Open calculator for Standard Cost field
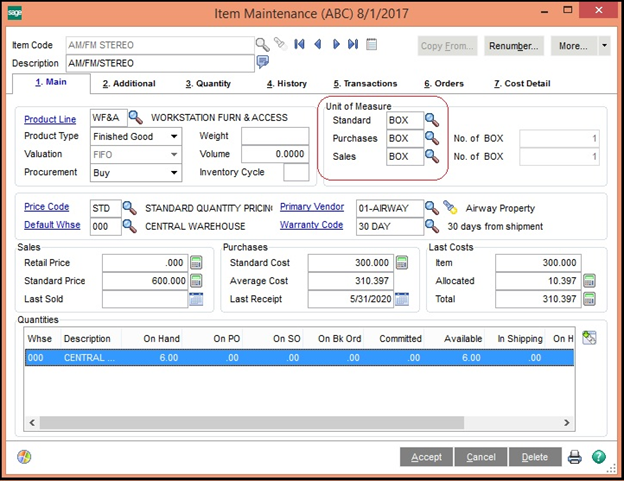 pyautogui.click(x=400, y=263)
